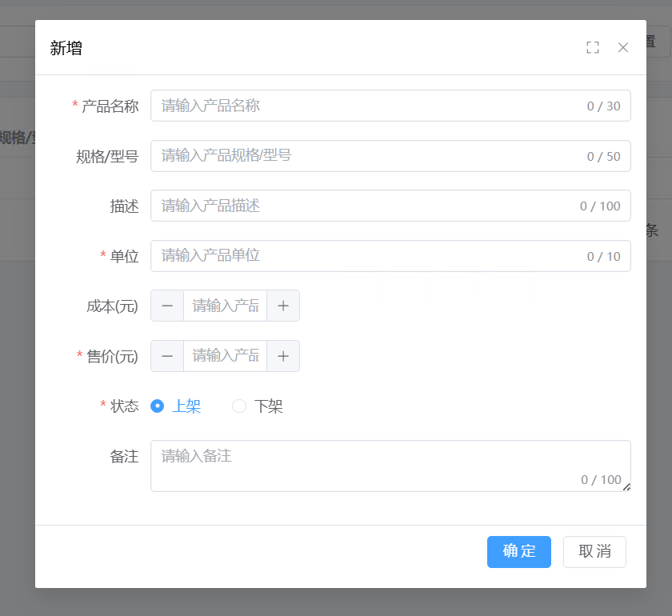This screenshot has height=616, width=672.
Task: Click the 产品名称 field label
Action: [x=110, y=106]
